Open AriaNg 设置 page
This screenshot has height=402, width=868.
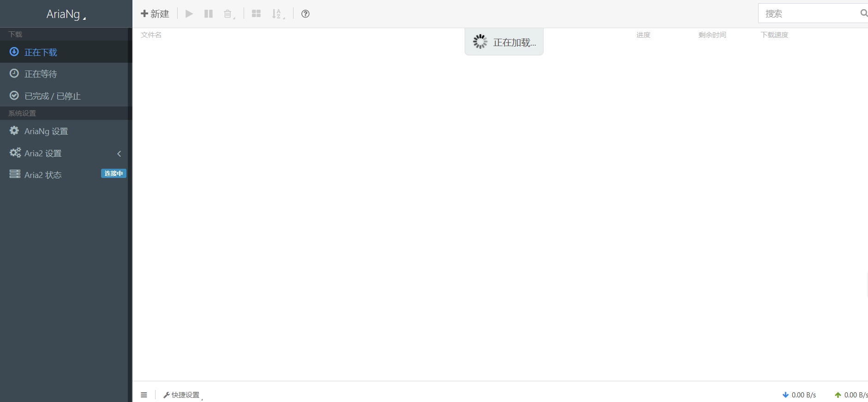(x=46, y=131)
